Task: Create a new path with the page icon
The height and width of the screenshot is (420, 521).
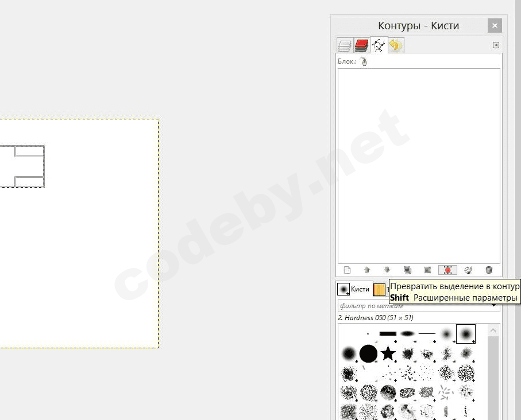Action: pos(347,270)
